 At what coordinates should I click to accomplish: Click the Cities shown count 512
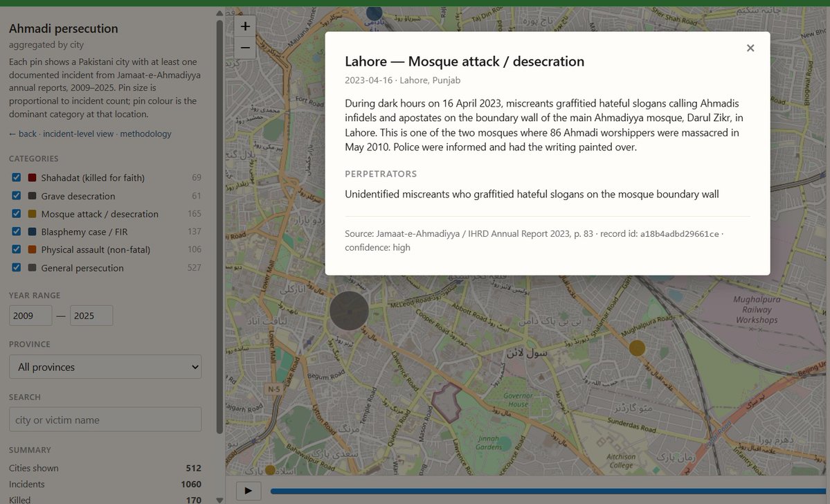pos(193,468)
